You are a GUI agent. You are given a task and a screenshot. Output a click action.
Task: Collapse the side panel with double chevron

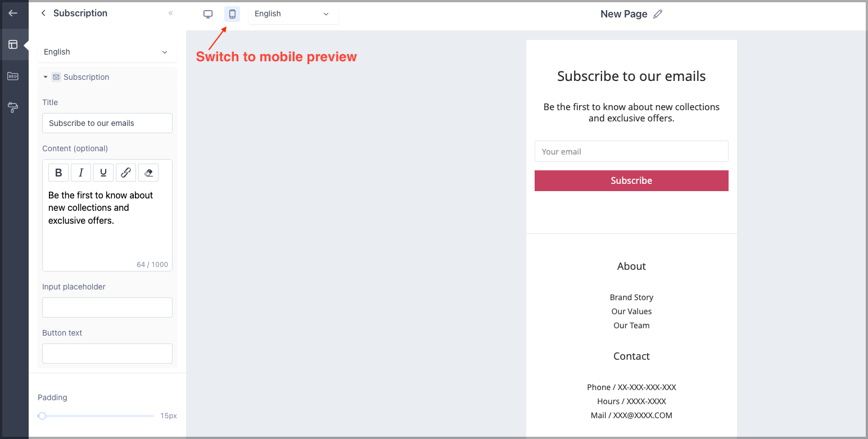170,13
